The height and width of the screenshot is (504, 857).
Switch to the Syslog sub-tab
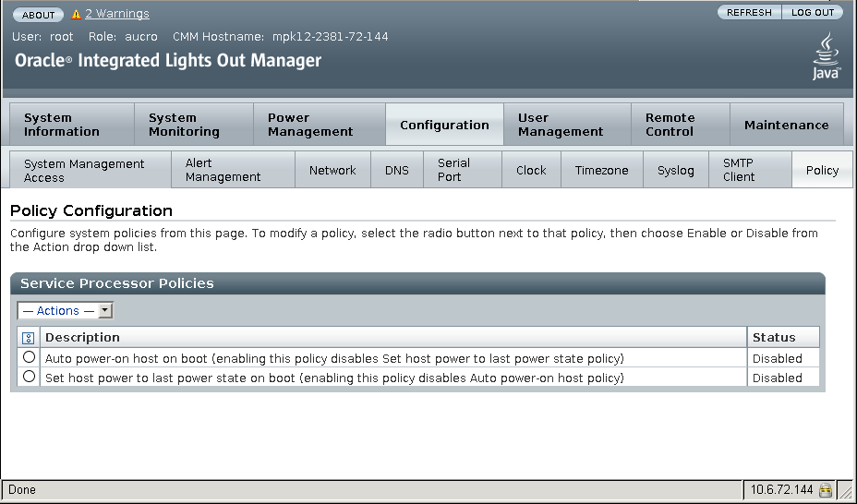[x=676, y=171]
